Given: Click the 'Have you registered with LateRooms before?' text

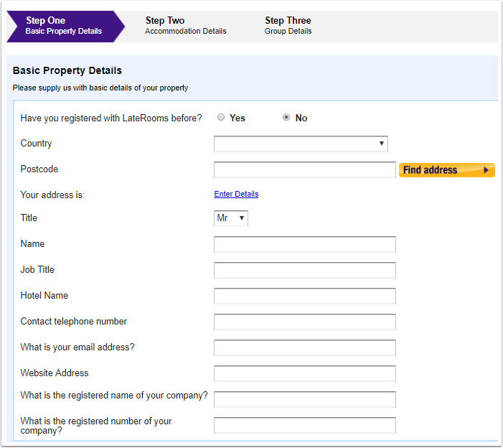Looking at the screenshot, I should tap(111, 118).
